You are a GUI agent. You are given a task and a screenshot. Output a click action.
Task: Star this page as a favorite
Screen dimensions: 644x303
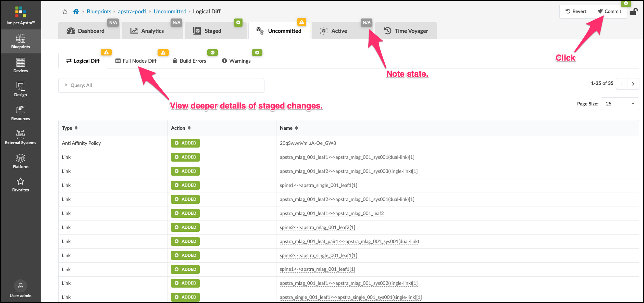point(65,12)
